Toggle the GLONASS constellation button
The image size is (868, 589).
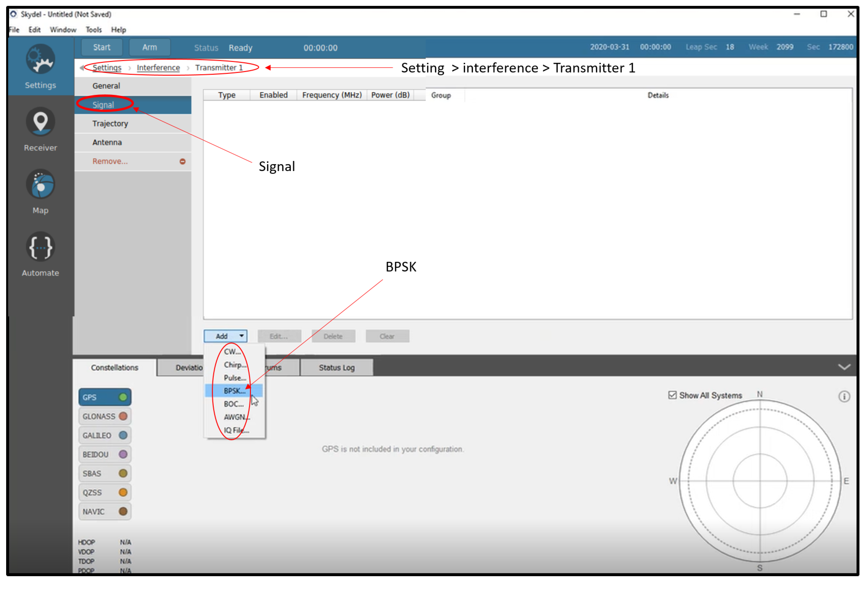pyautogui.click(x=105, y=417)
